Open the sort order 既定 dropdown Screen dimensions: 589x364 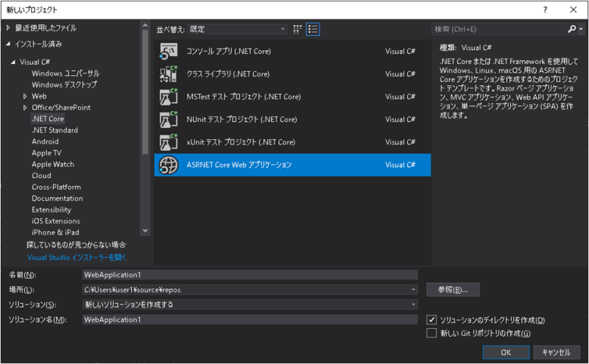237,29
